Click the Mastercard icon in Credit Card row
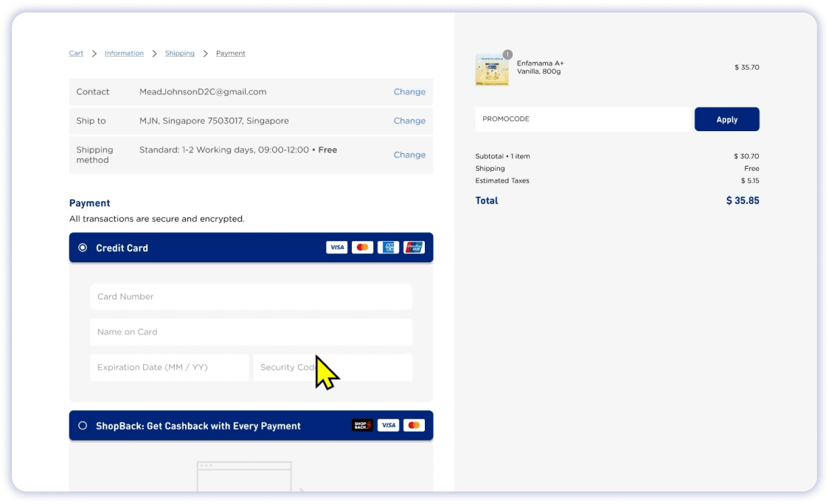This screenshot has width=829, height=504. pos(362,248)
